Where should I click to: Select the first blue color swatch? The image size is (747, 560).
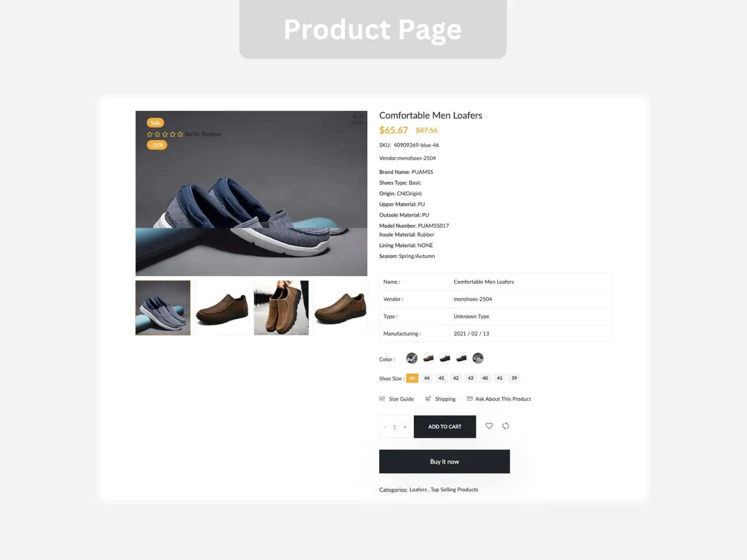coord(412,358)
